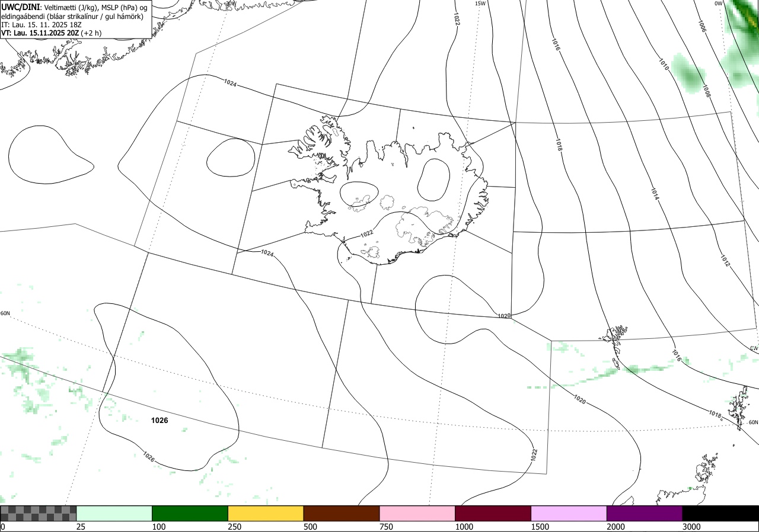Select the 1008 isobar label
This screenshot has height=532, width=759.
[706, 91]
